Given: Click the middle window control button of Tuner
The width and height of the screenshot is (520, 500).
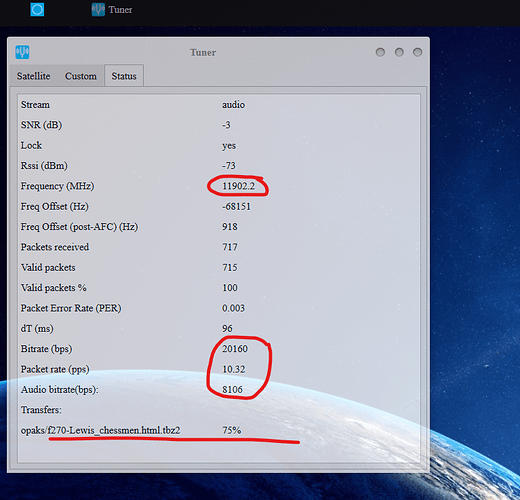Looking at the screenshot, I should (399, 52).
